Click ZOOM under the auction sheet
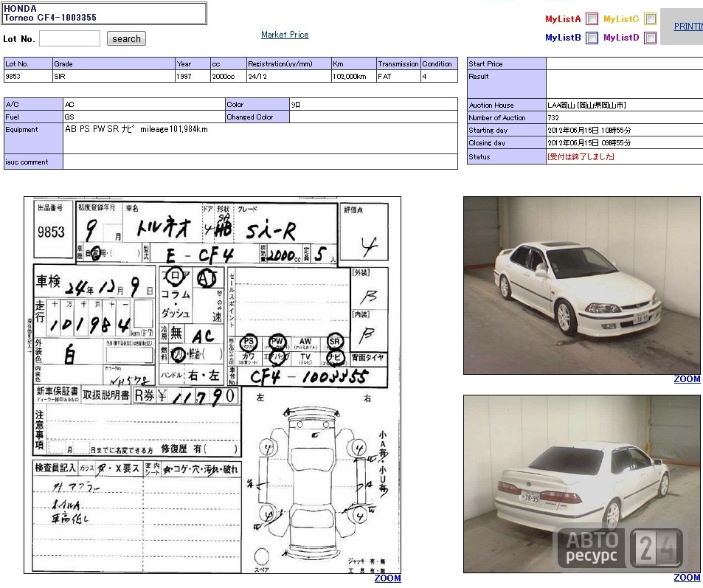 [387, 578]
